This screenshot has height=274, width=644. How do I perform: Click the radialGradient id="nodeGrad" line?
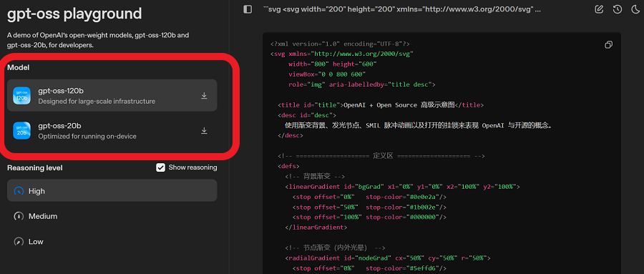(388, 258)
